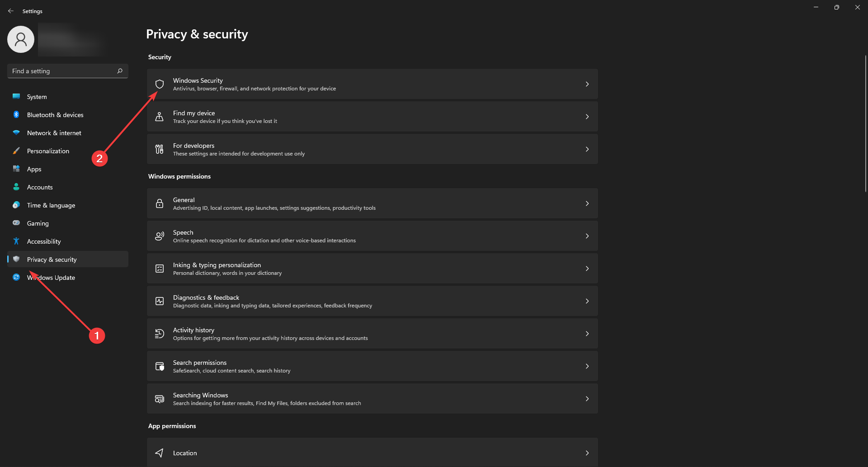Viewport: 868px width, 467px height.
Task: Click the App permissions heading
Action: (x=172, y=426)
